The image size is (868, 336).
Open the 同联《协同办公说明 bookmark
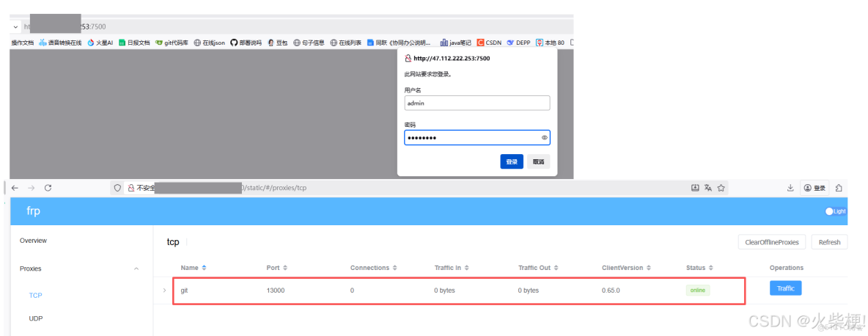398,42
